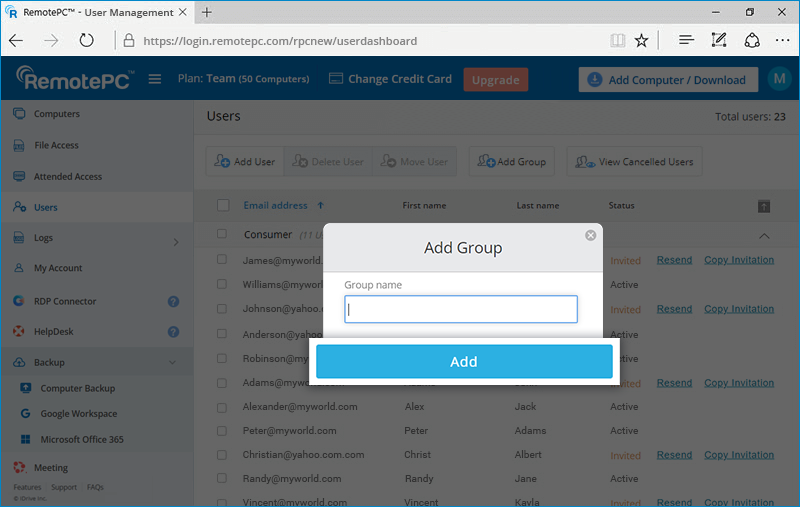Select the Peter@myworld.com checkbox

tap(223, 431)
